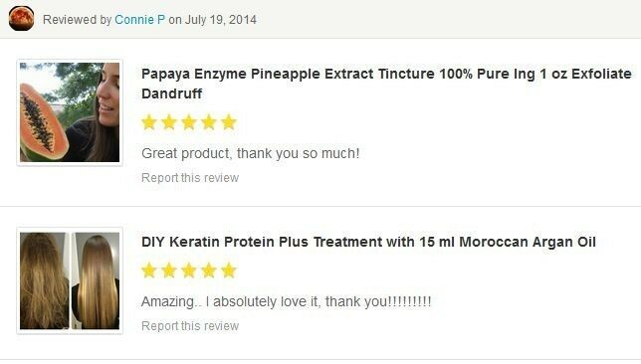The width and height of the screenshot is (641, 364).
Task: Click third star of papaya tincture rating
Action: tap(189, 122)
